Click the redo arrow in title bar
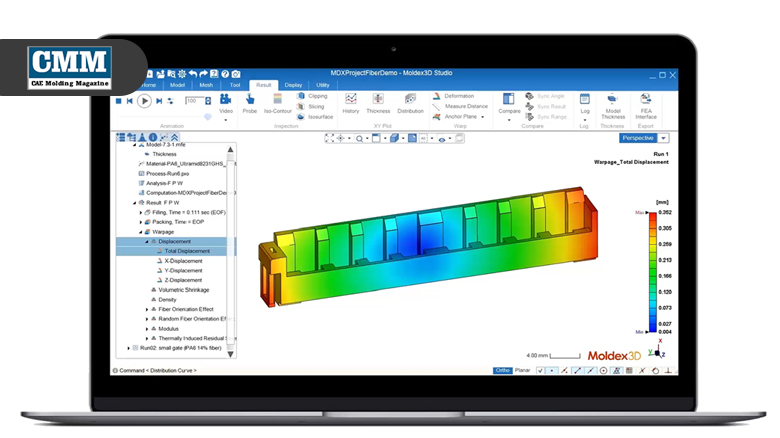 tap(203, 74)
